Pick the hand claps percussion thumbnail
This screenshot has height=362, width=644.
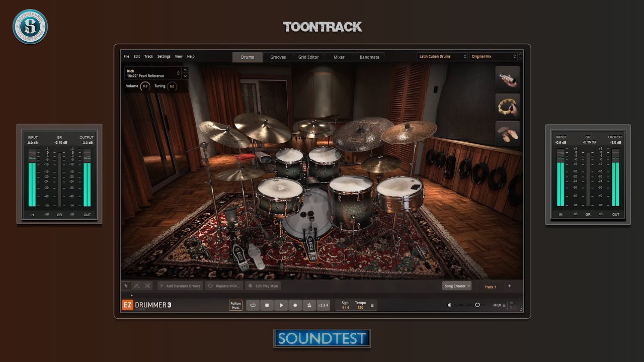point(507,133)
